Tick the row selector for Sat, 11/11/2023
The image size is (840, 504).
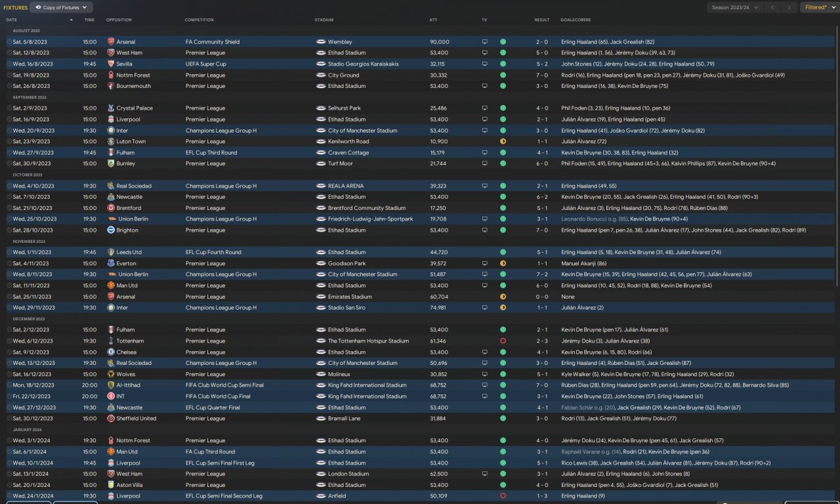pyautogui.click(x=9, y=285)
